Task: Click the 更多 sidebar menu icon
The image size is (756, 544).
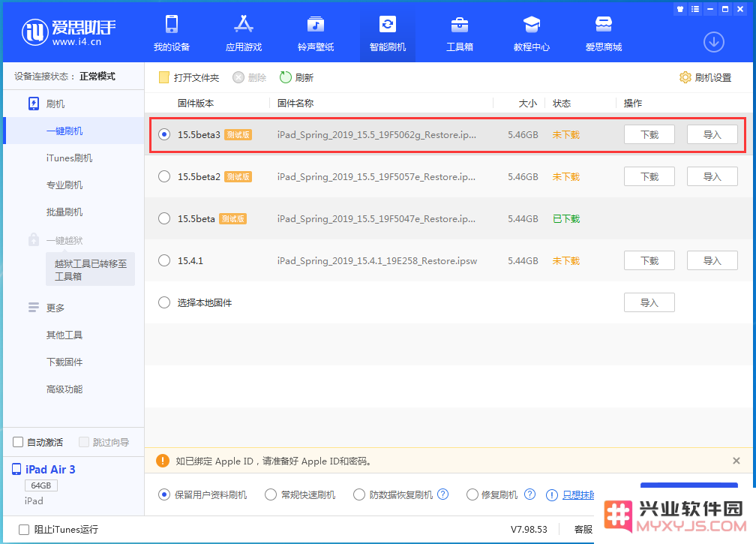Action: (33, 307)
